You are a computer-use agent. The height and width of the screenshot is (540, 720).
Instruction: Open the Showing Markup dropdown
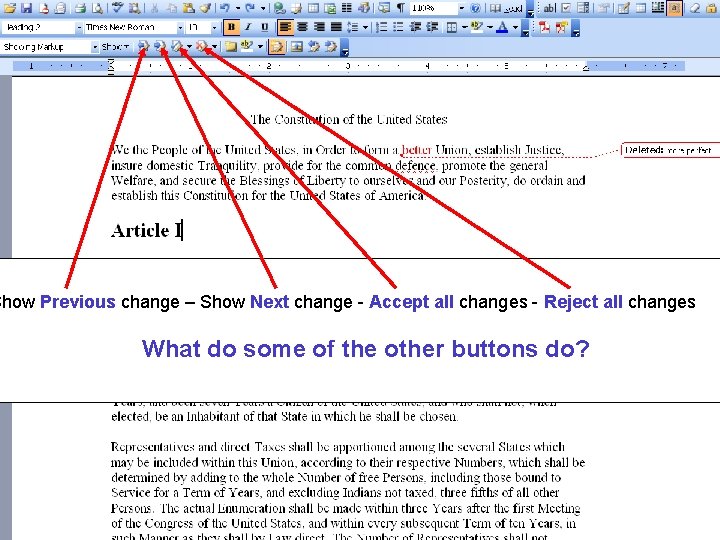[95, 47]
